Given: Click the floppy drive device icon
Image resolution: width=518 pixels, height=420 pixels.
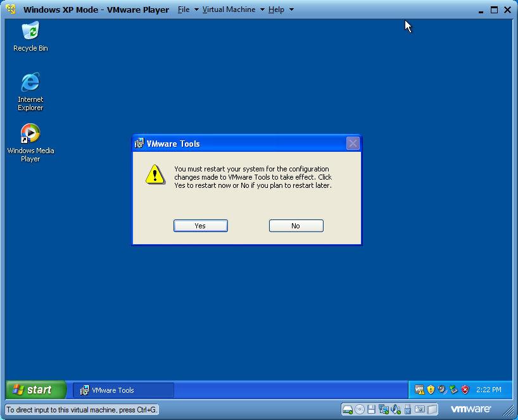Looking at the screenshot, I should click(371, 409).
